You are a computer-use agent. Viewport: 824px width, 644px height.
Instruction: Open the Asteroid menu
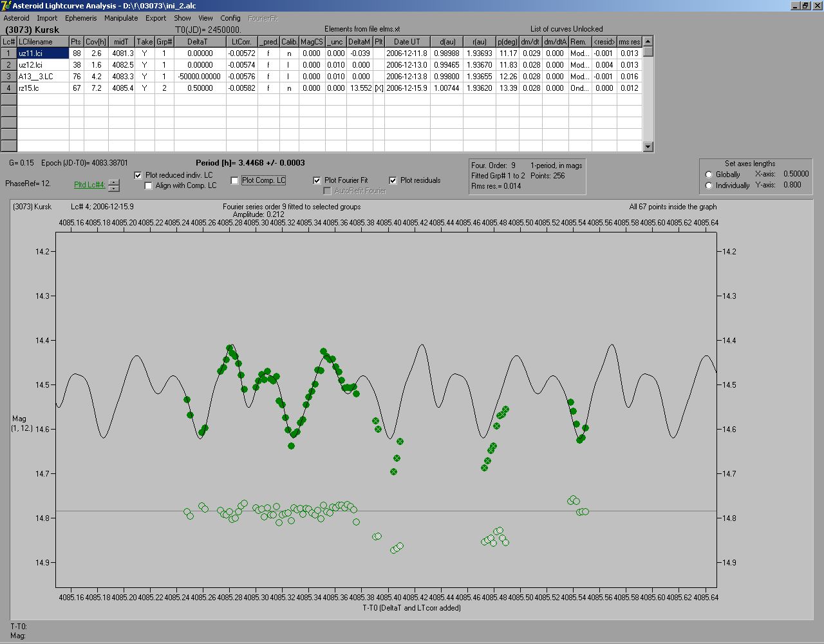coord(17,18)
